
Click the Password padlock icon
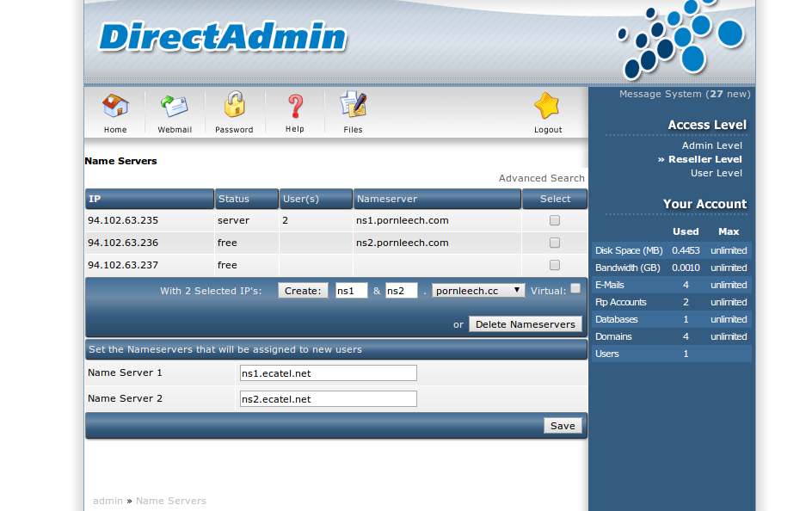(234, 104)
